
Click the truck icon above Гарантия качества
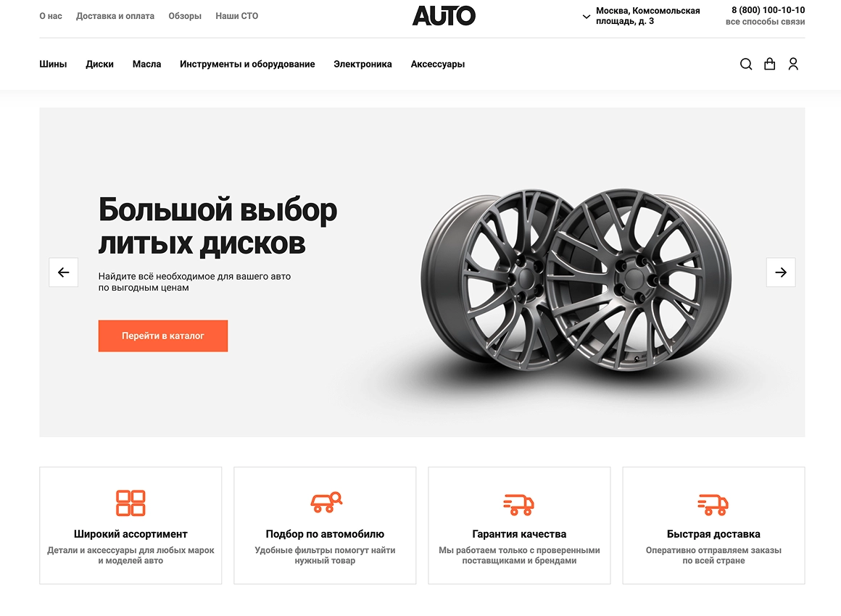point(518,504)
